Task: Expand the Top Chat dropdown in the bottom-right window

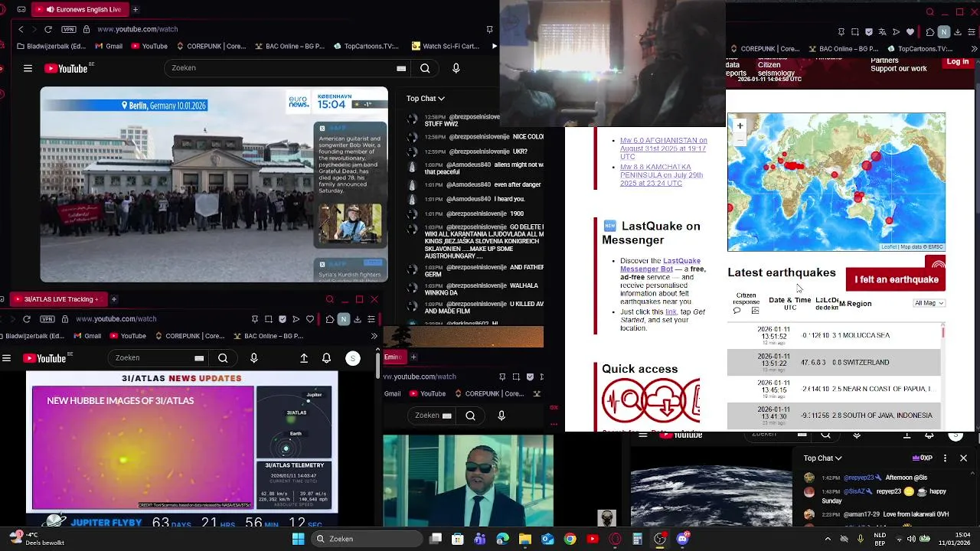Action: [x=822, y=458]
